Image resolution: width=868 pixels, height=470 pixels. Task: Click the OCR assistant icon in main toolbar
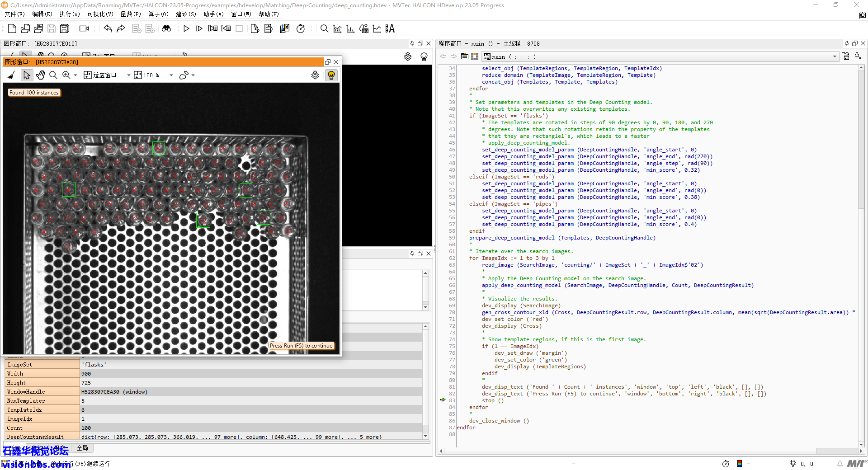[x=390, y=28]
